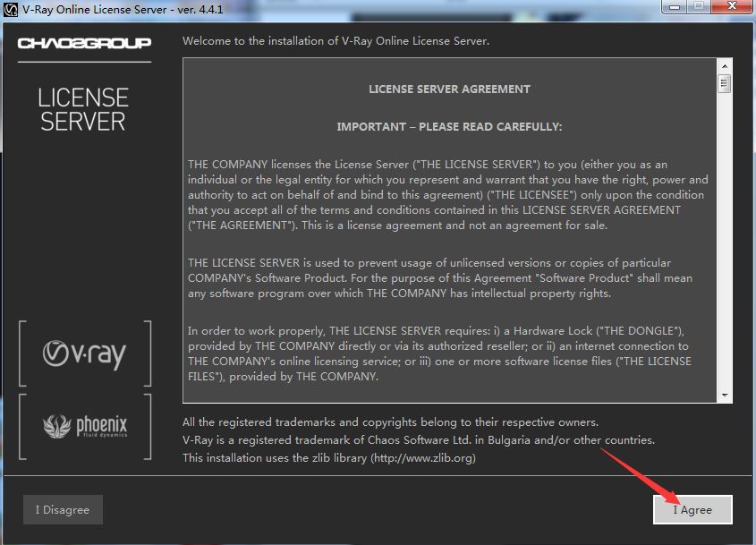756x545 pixels.
Task: Click the Chaos Group logo
Action: pos(84,44)
